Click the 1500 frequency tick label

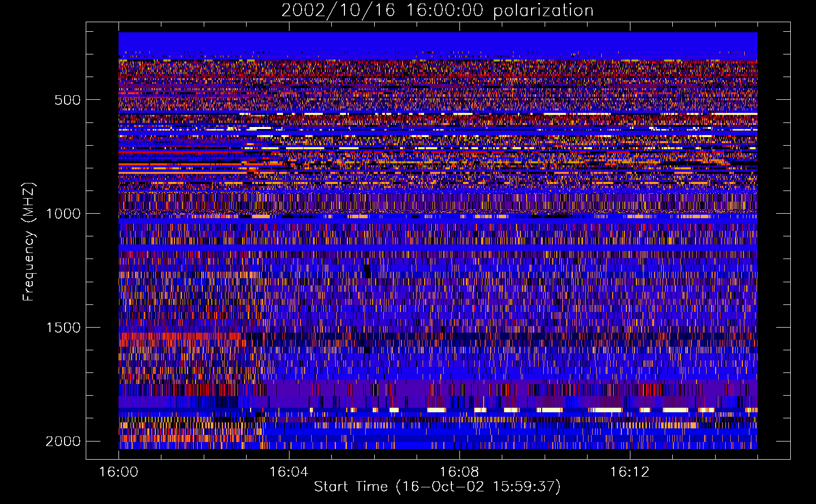[x=63, y=328]
